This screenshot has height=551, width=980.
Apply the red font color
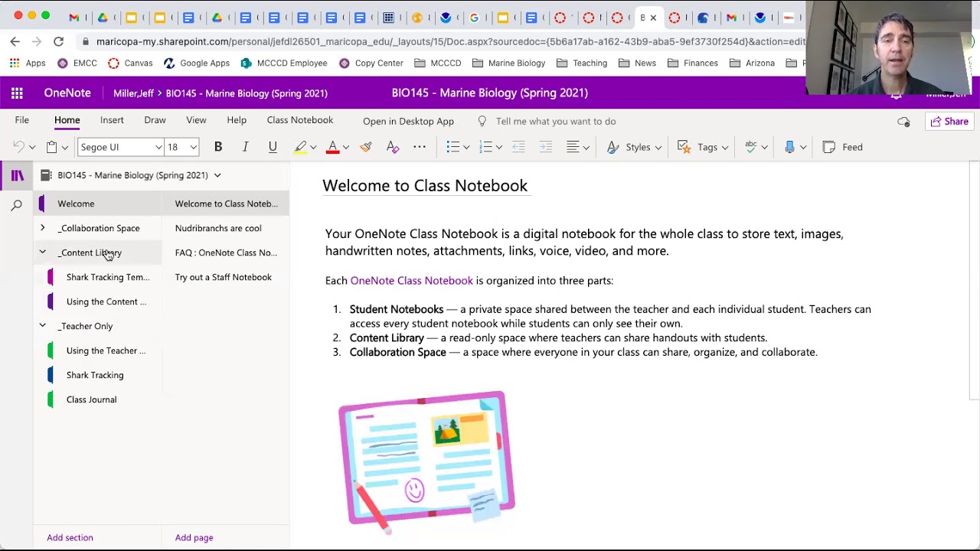pyautogui.click(x=332, y=147)
